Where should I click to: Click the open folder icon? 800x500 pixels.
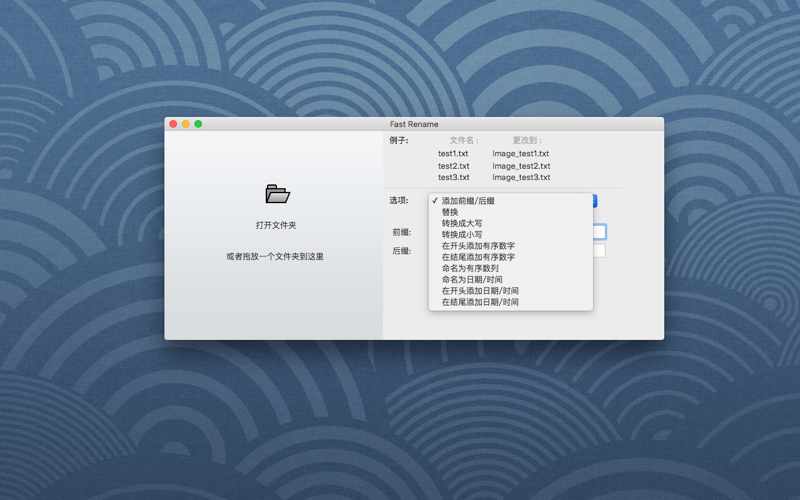(278, 194)
